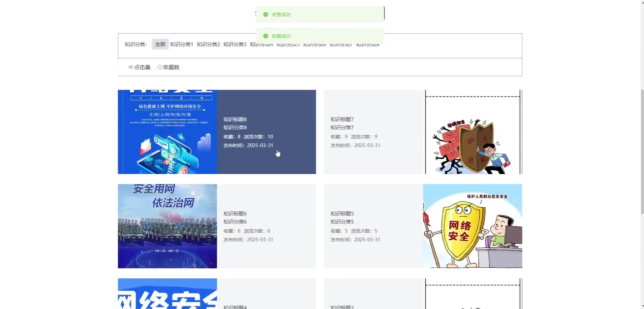Open the 知识标题7 article
Viewport: 644px width, 309px height.
pyautogui.click(x=342, y=119)
